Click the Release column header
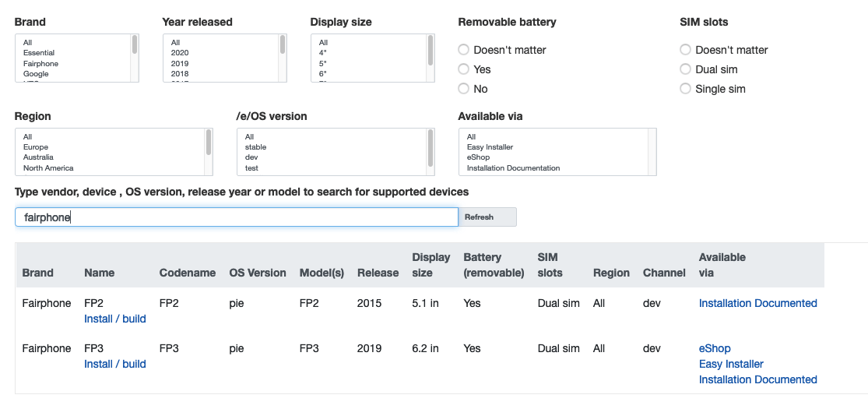868x409 pixels. 378,273
